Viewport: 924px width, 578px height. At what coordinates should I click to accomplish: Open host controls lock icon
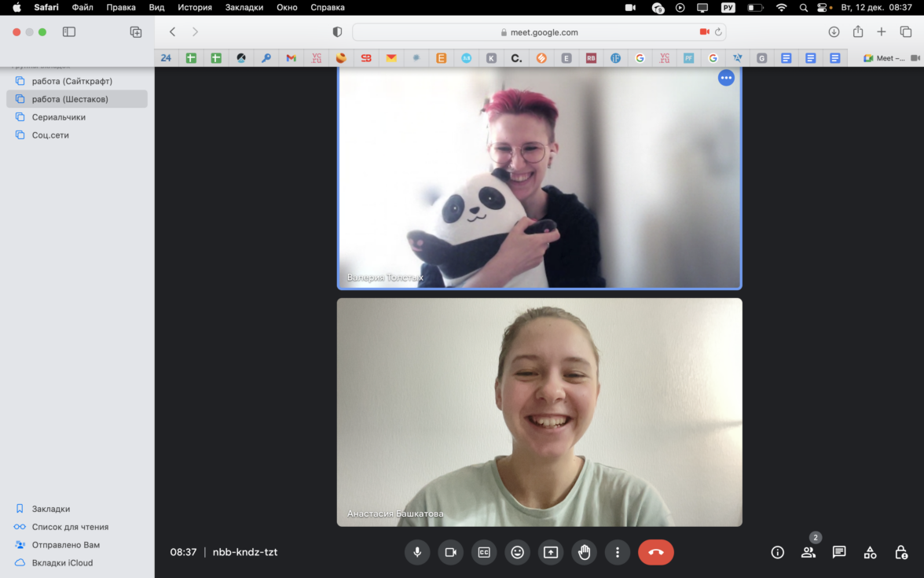[901, 552]
